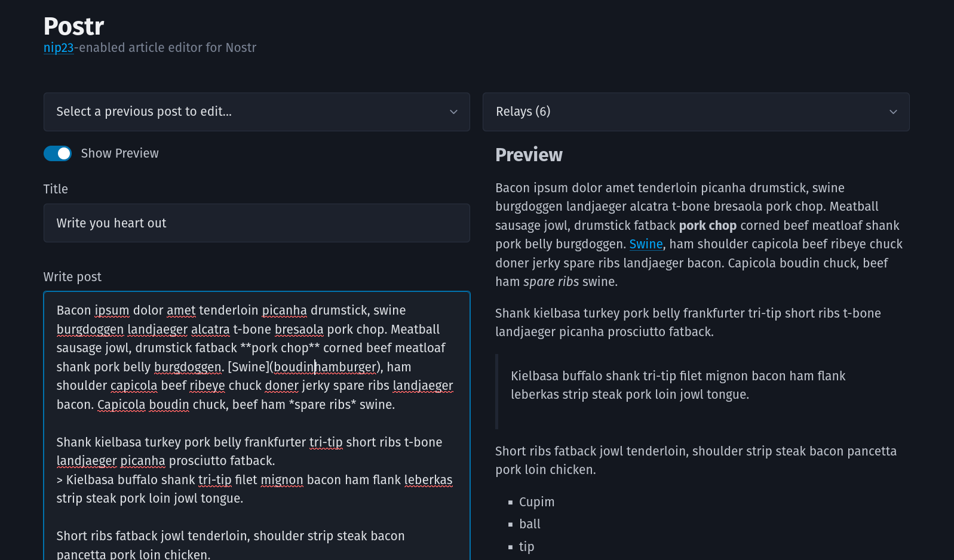Focus the Title field 'Write you heart out'
Viewport: 954px width, 560px height.
tap(256, 223)
